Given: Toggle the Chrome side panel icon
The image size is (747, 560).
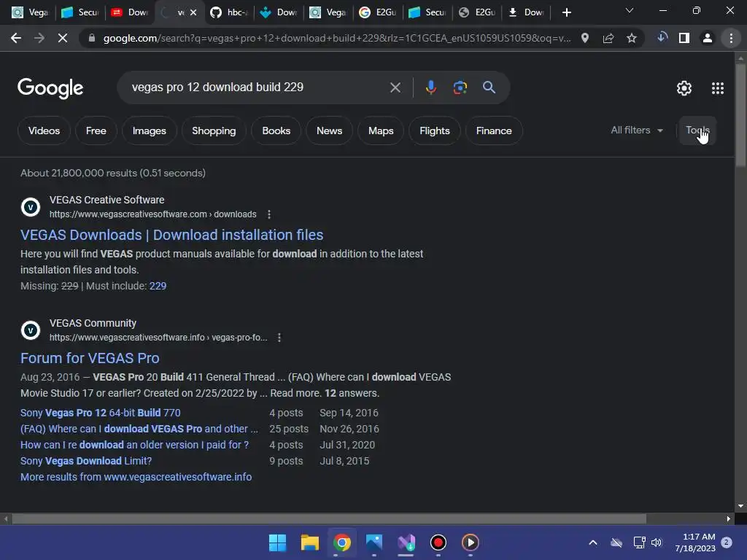Looking at the screenshot, I should coord(684,38).
